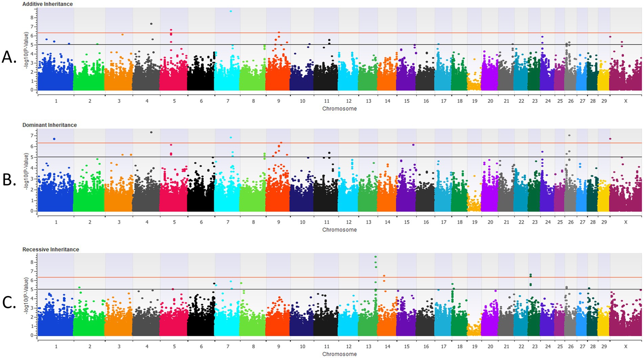Select chromosome '15' label in Dominant plot

407,222
